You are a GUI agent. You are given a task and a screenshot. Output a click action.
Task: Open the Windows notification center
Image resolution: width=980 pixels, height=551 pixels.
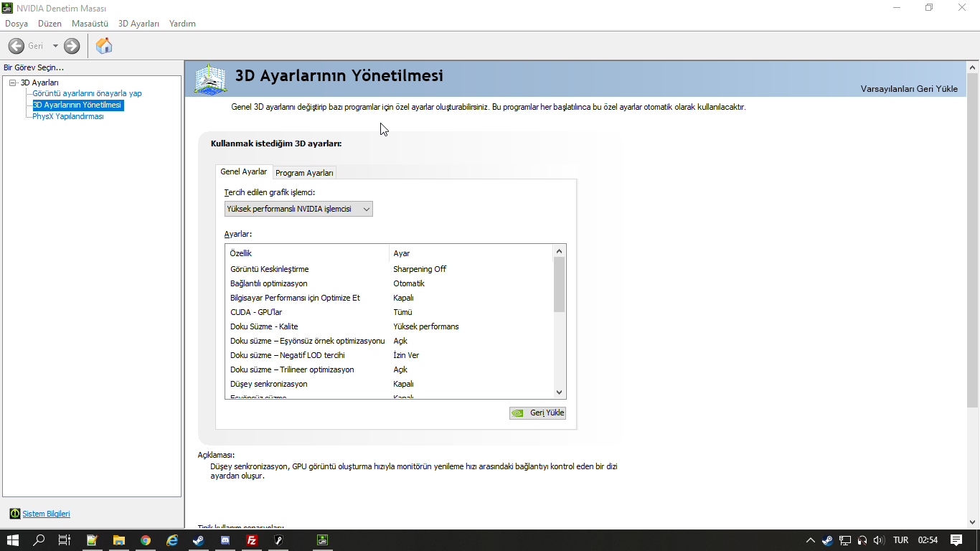[956, 540]
